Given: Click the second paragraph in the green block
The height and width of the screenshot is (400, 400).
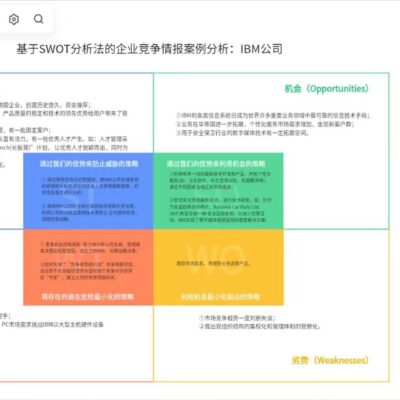Looking at the screenshot, I should click(220, 210).
